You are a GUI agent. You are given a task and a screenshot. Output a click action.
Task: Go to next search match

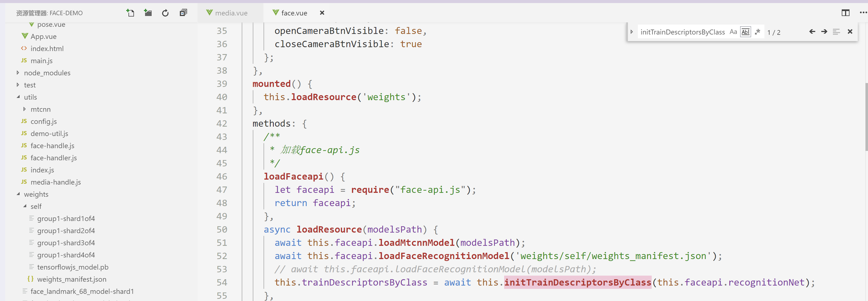(x=825, y=31)
